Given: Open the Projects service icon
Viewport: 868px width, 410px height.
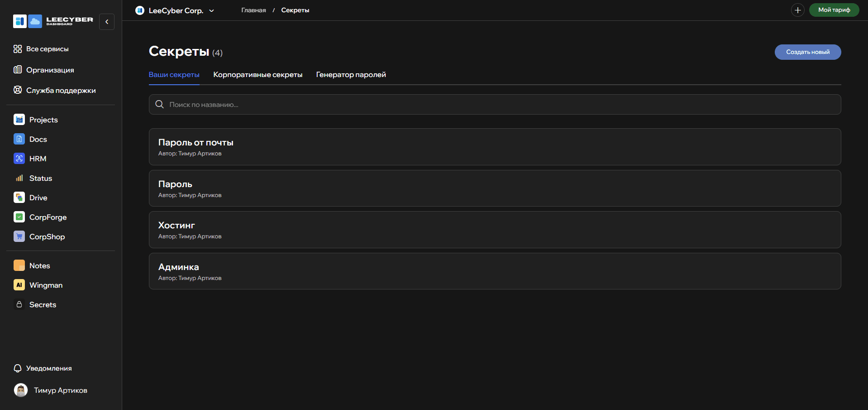Looking at the screenshot, I should tap(19, 120).
